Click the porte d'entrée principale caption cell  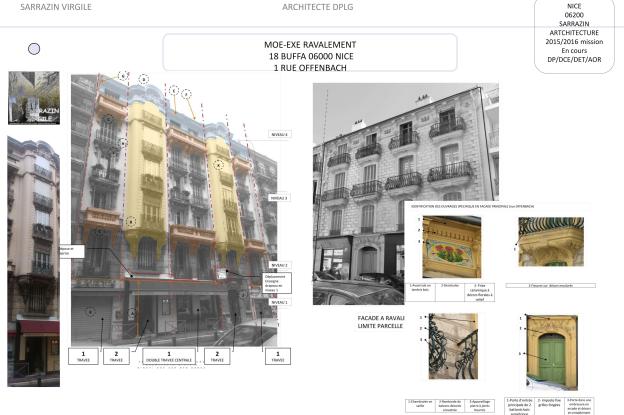(x=520, y=406)
